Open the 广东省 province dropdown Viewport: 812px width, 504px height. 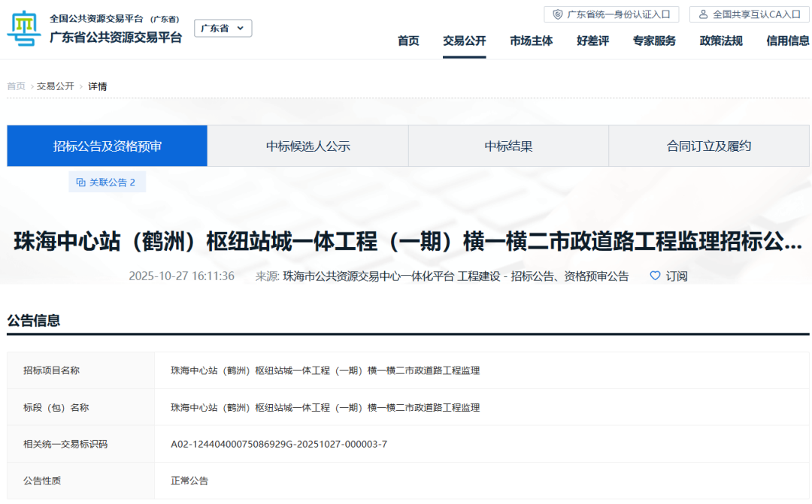click(223, 29)
